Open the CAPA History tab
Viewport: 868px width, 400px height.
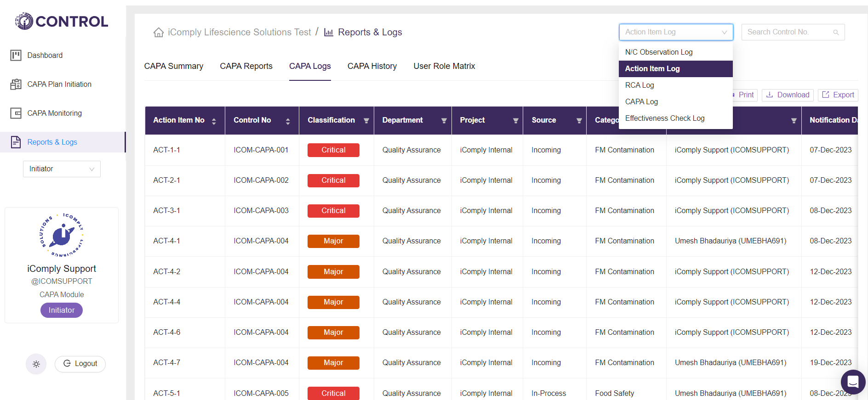click(x=372, y=66)
